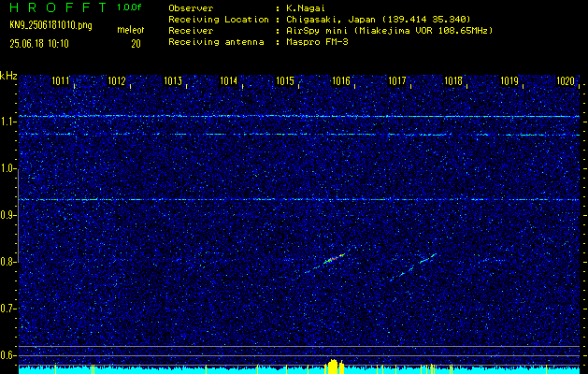Select the date stamp 25.06.18 10:10

(x=39, y=44)
